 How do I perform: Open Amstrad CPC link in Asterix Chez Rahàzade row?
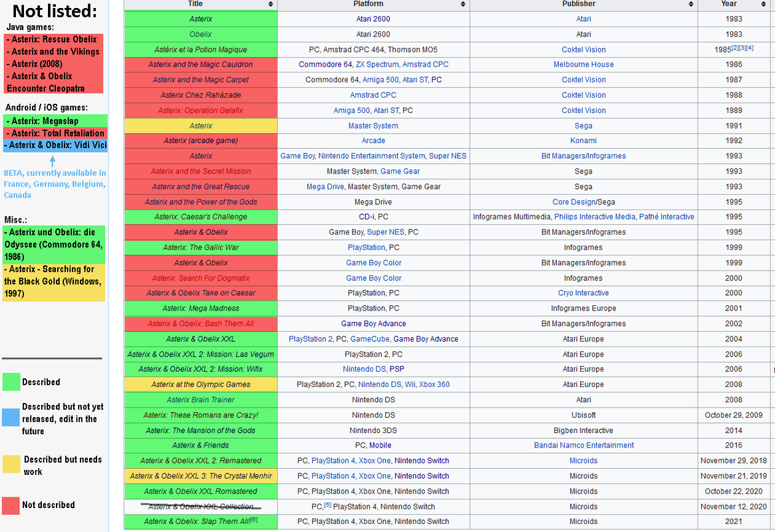pyautogui.click(x=373, y=95)
